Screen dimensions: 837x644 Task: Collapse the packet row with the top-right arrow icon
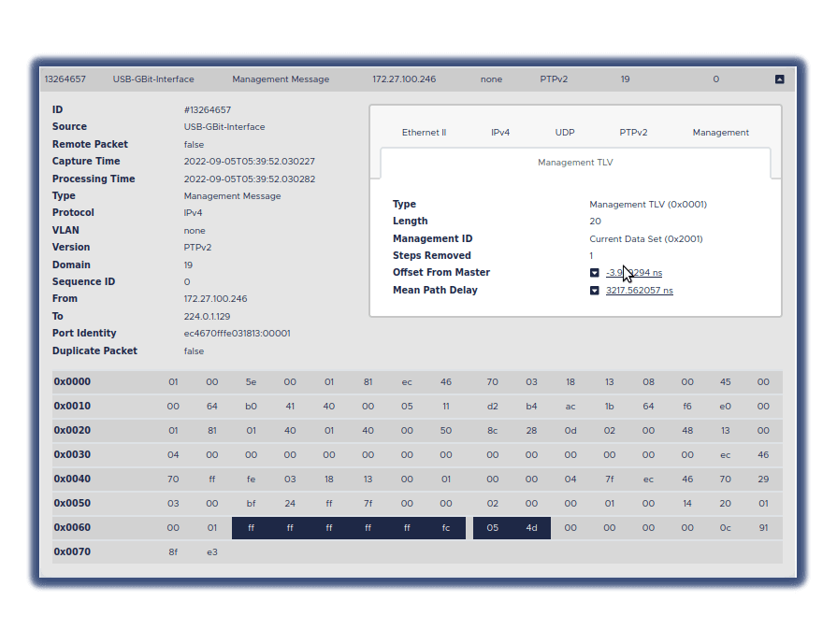coord(779,79)
